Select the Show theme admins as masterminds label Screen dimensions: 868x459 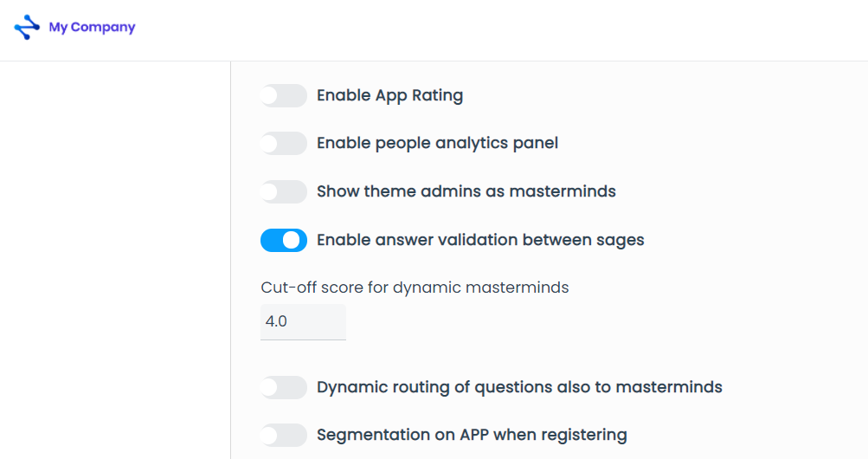(466, 191)
